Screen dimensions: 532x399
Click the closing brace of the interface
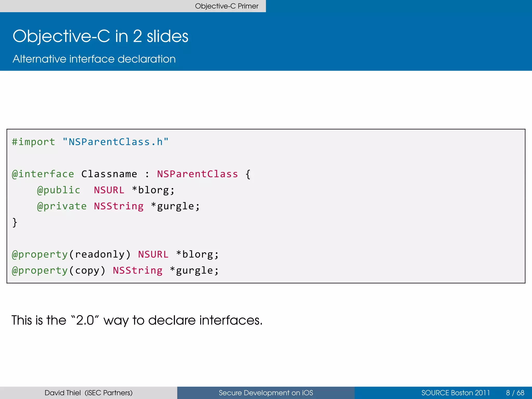[15, 223]
